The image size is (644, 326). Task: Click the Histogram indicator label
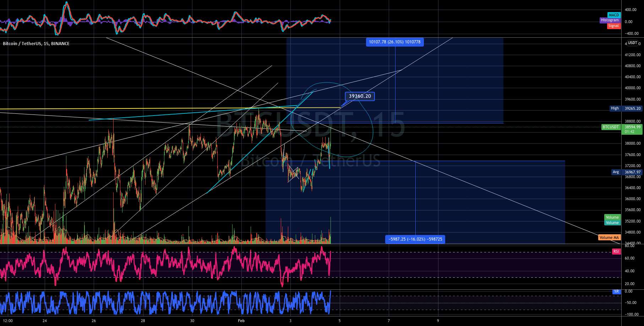point(610,20)
